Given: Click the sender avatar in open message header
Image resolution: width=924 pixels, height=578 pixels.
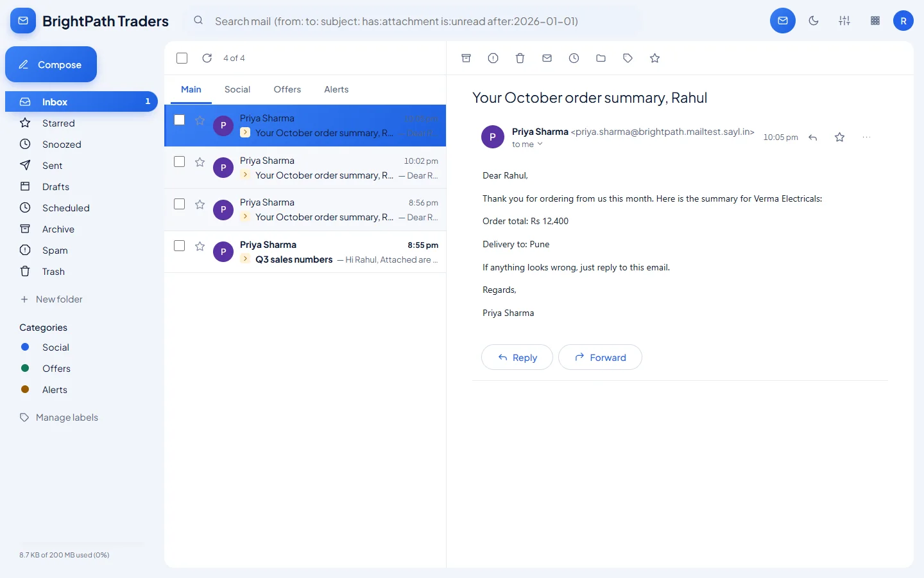Looking at the screenshot, I should [493, 137].
